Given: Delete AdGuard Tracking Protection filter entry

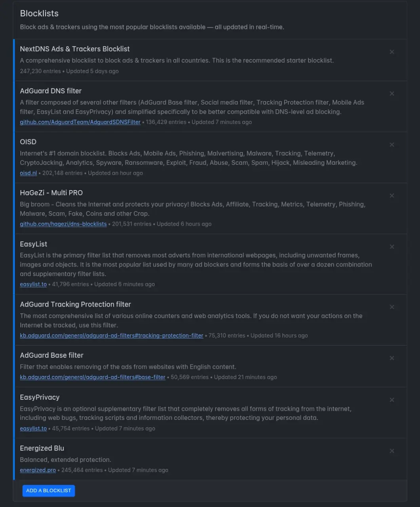Looking at the screenshot, I should pyautogui.click(x=392, y=307).
